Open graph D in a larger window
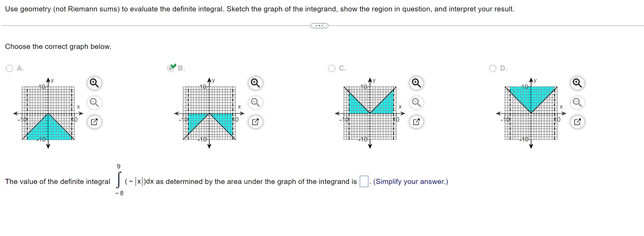The height and width of the screenshot is (236, 644). (577, 122)
